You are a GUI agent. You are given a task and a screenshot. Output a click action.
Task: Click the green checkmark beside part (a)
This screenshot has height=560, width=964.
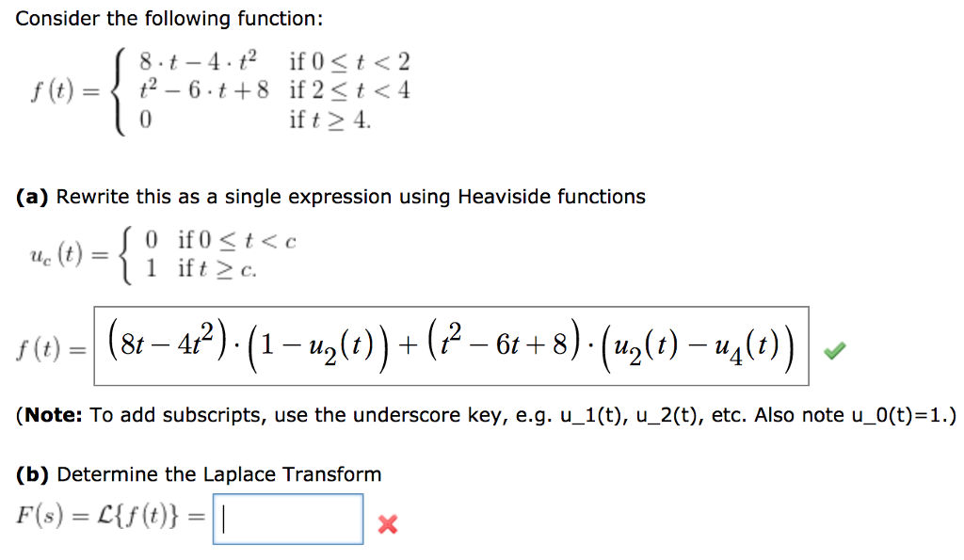(836, 347)
